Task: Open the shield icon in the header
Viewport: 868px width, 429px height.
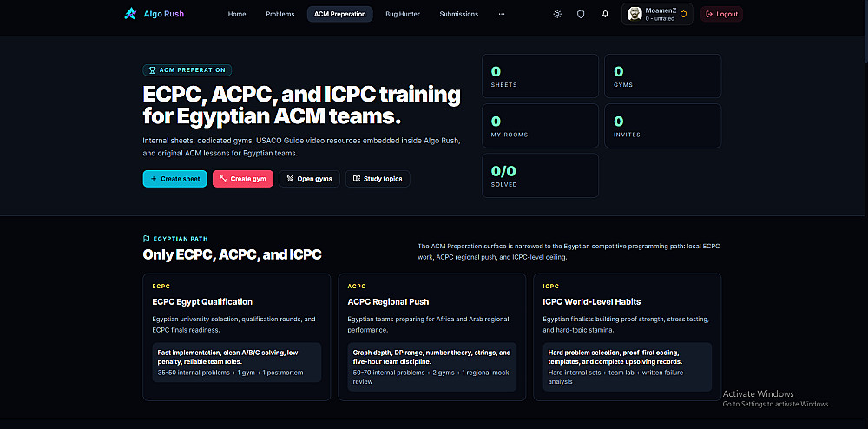Action: (x=581, y=15)
